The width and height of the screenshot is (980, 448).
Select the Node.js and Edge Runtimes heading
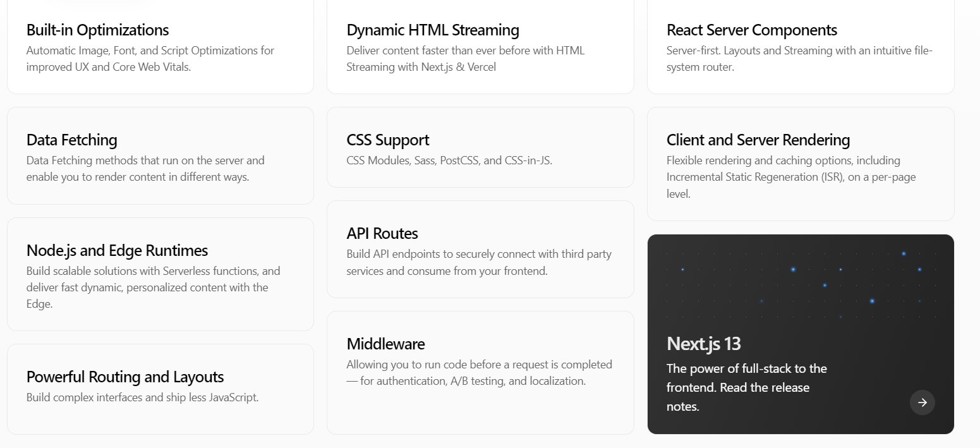(117, 250)
